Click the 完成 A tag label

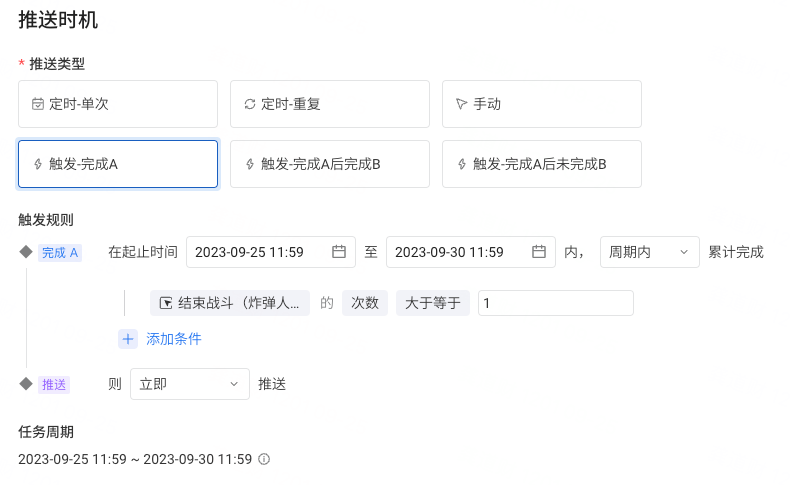click(60, 253)
